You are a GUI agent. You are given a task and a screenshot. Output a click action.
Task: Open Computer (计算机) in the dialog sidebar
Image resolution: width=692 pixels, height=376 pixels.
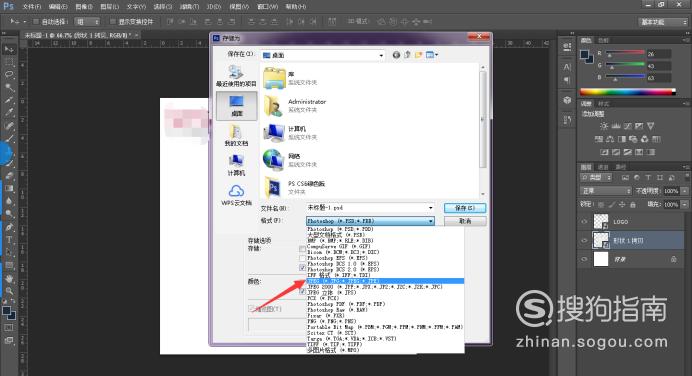(x=236, y=165)
